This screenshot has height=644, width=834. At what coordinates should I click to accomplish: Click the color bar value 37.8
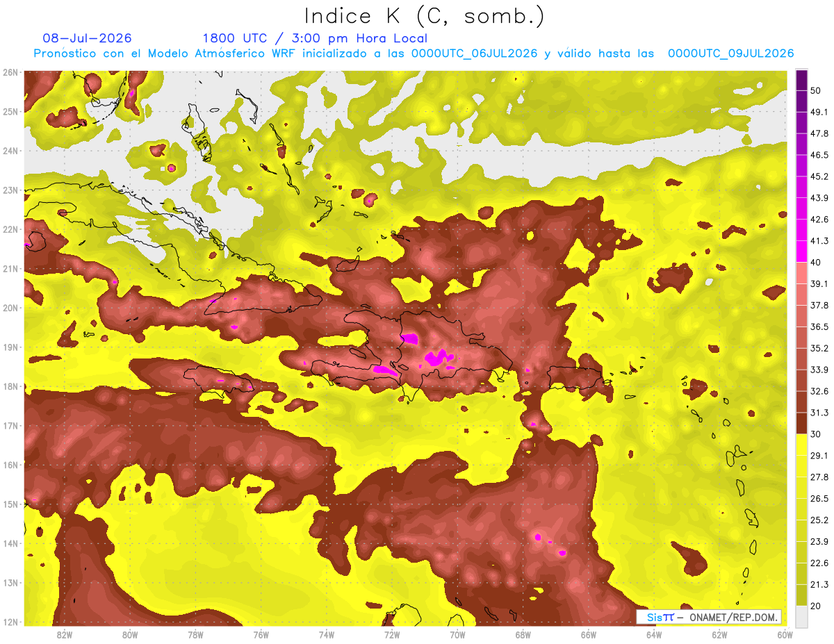(819, 305)
